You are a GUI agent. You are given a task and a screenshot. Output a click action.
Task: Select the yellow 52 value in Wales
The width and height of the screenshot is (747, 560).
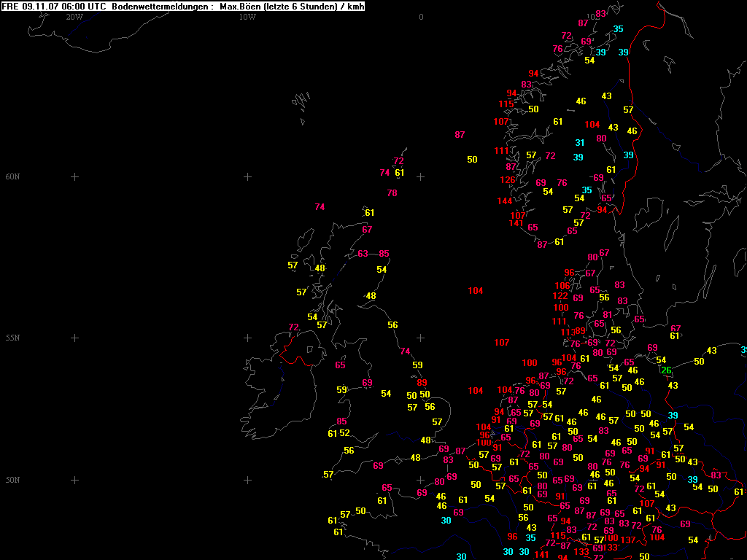[x=345, y=433]
